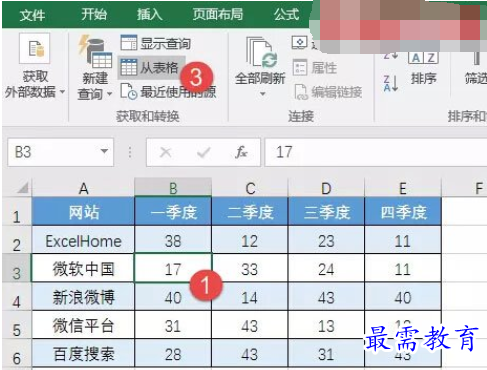Click cell D5 with value 13

[327, 325]
